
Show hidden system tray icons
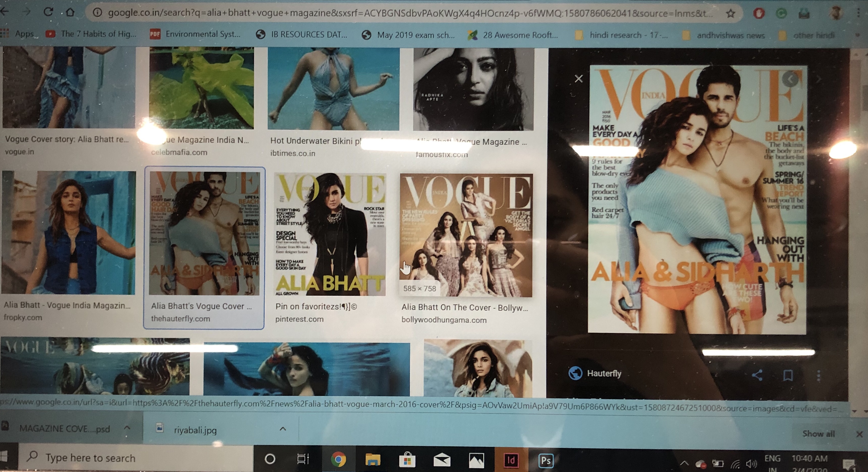pos(684,463)
